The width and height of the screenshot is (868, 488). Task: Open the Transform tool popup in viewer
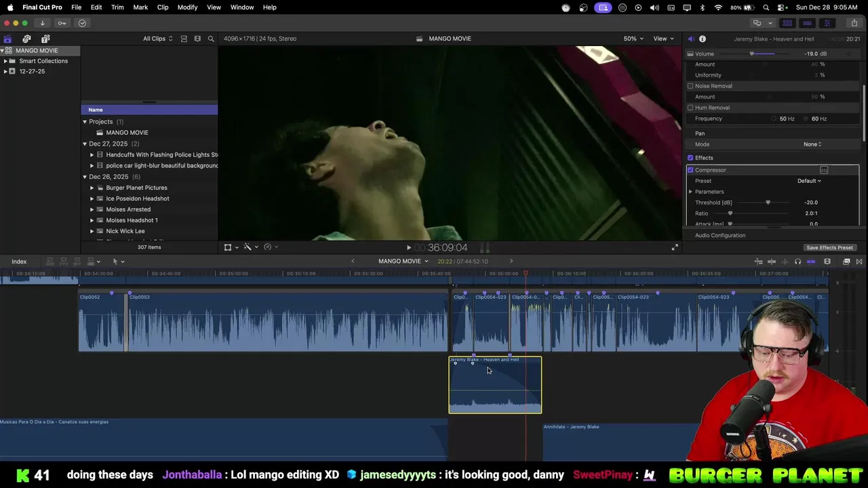231,247
